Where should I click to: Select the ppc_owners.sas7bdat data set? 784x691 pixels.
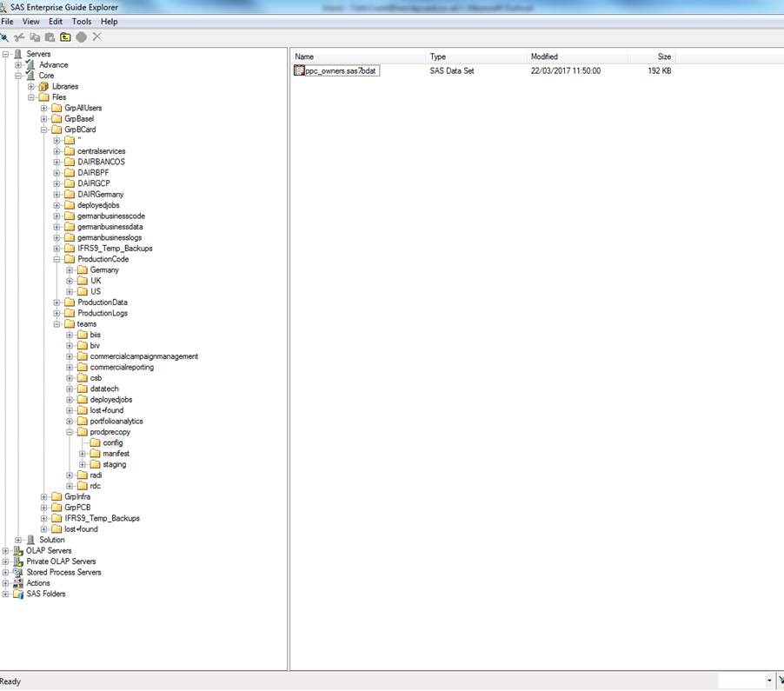pos(336,70)
